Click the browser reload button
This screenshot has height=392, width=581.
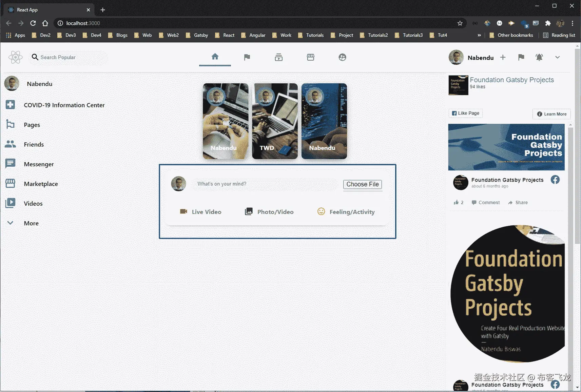(33, 23)
